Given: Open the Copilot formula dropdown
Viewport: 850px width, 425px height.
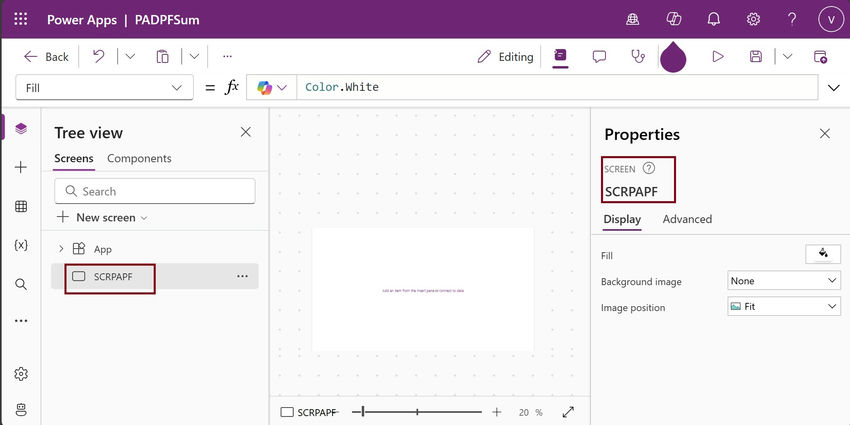Looking at the screenshot, I should (x=272, y=87).
